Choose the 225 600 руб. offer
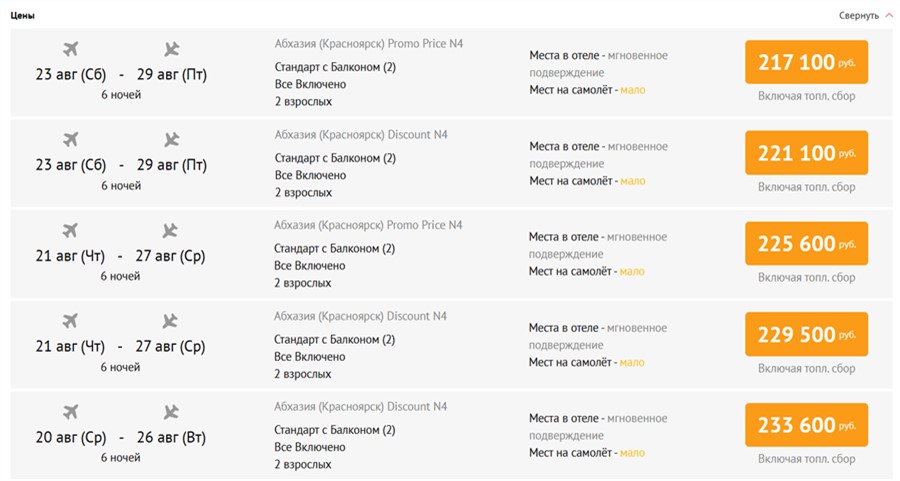Image resolution: width=900 pixels, height=481 pixels. click(x=806, y=244)
